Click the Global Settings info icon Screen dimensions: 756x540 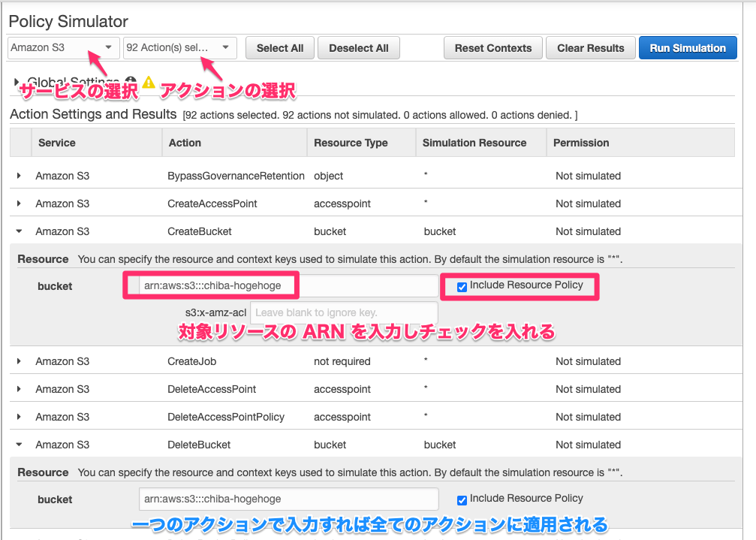click(132, 80)
